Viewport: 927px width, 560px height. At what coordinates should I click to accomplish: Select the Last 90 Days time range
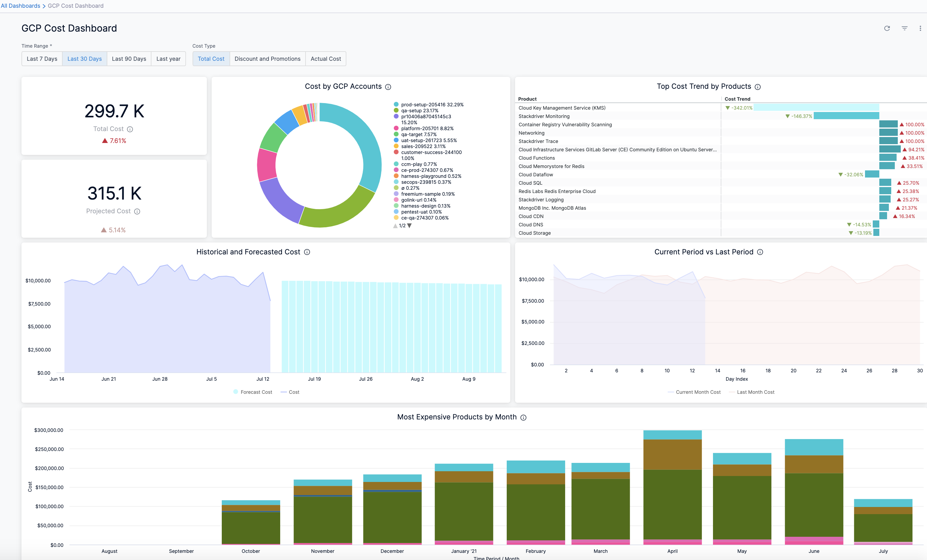129,59
